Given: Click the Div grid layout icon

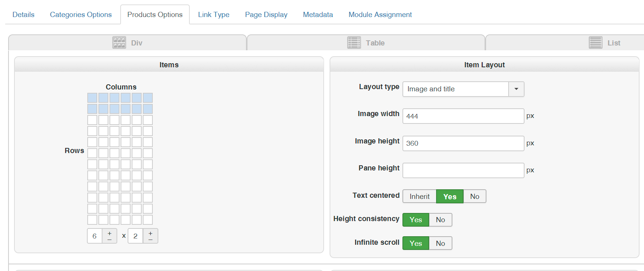Looking at the screenshot, I should click(x=119, y=43).
